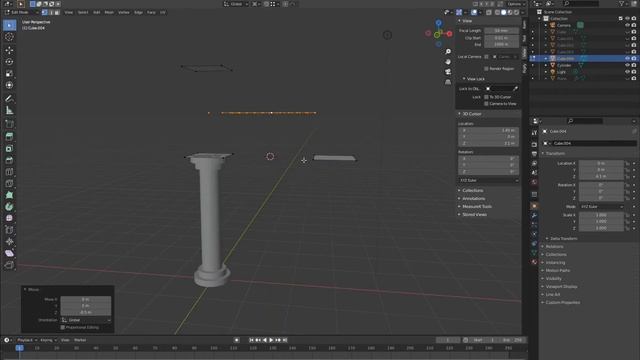The height and width of the screenshot is (360, 640).
Task: Select the Loop Cut tool
Action: pos(9,172)
